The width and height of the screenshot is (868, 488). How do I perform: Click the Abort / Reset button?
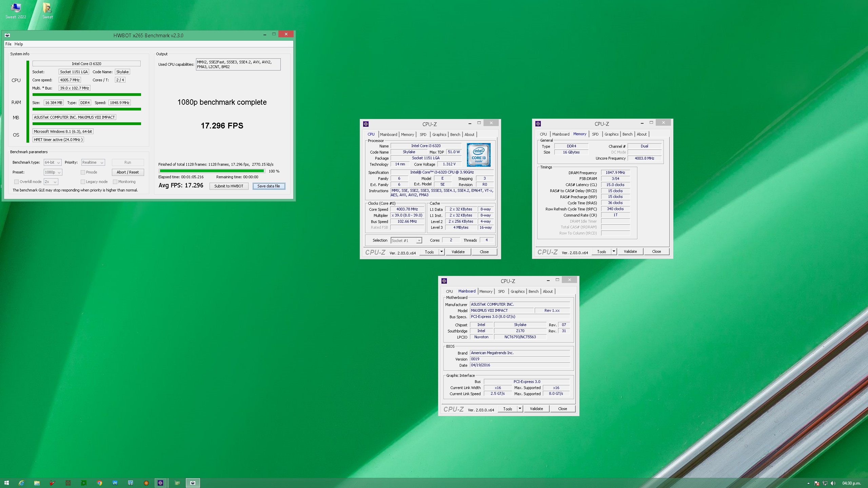[128, 172]
